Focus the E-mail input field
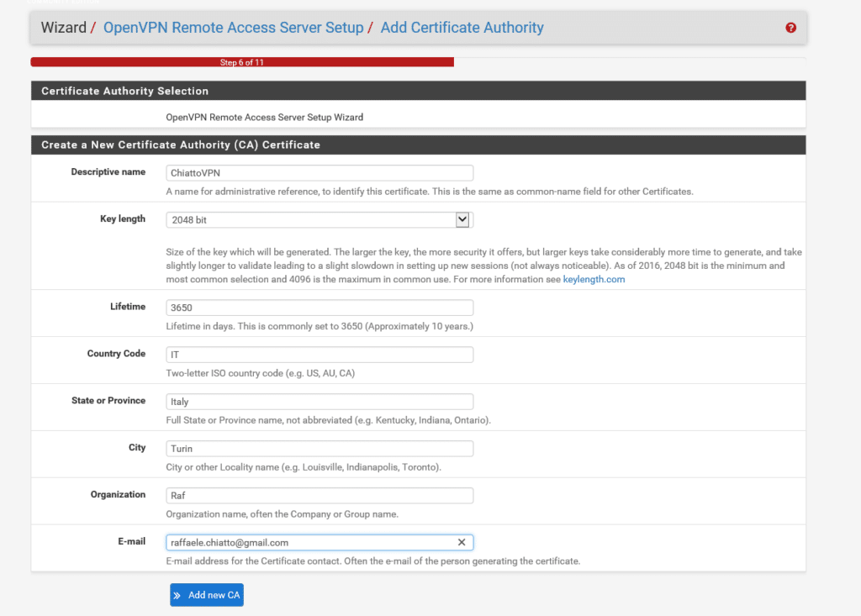The height and width of the screenshot is (616, 861). (x=320, y=542)
